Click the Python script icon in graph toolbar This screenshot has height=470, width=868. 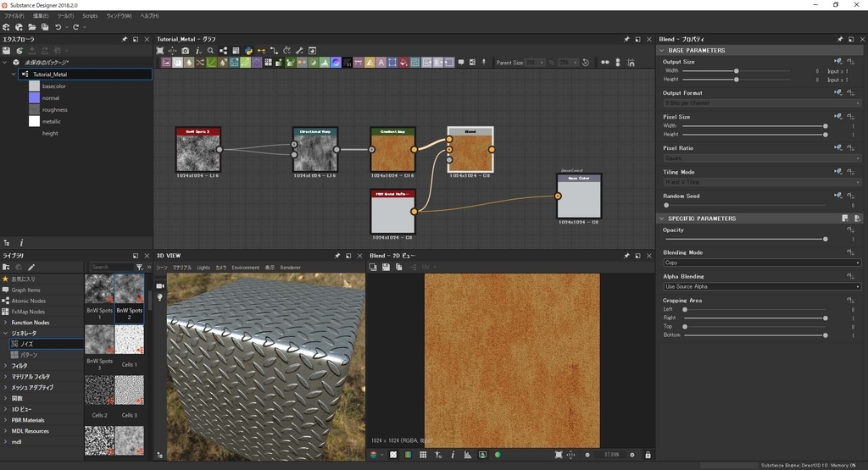coord(248,51)
